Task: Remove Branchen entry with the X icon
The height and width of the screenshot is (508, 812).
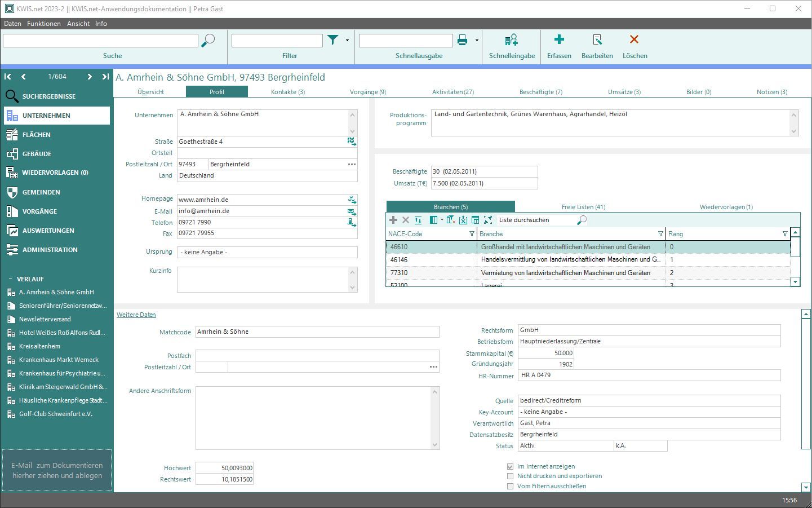Action: click(x=405, y=220)
